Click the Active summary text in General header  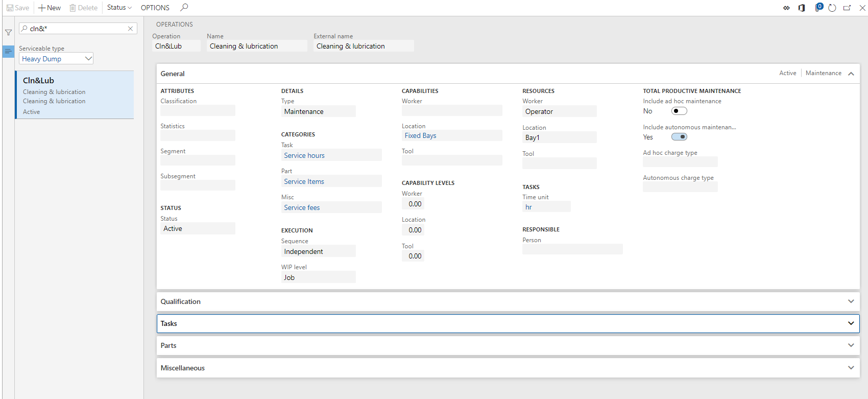(788, 73)
